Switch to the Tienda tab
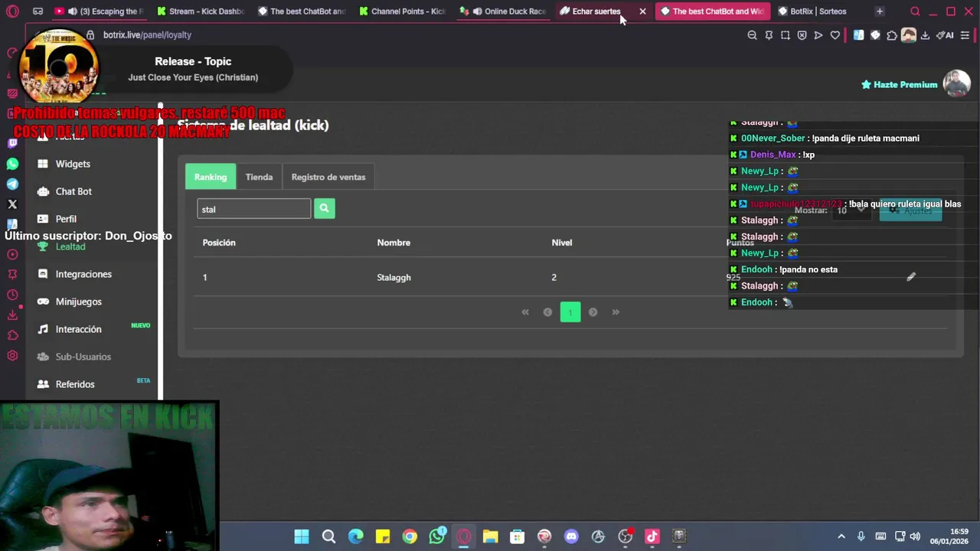The image size is (980, 551). (x=259, y=177)
